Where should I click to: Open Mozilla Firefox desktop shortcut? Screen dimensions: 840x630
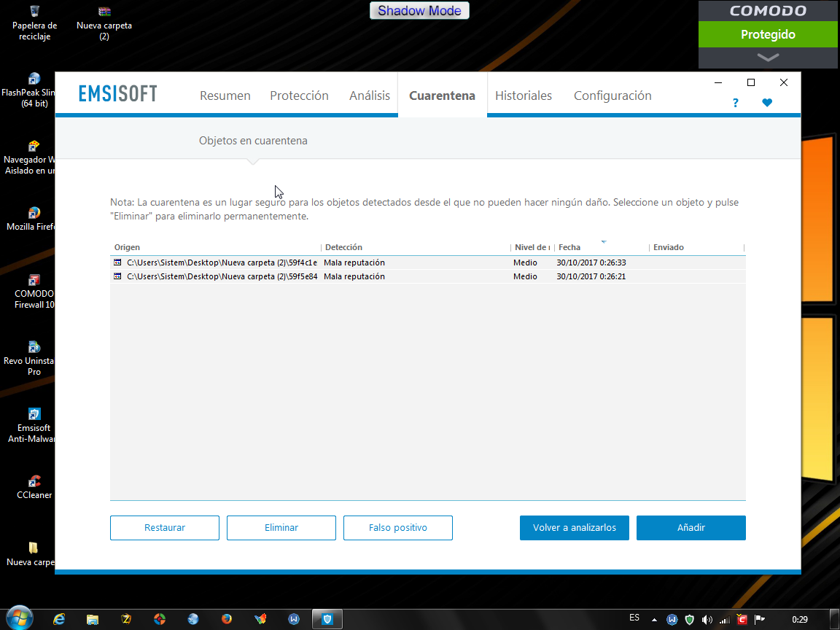point(31,219)
